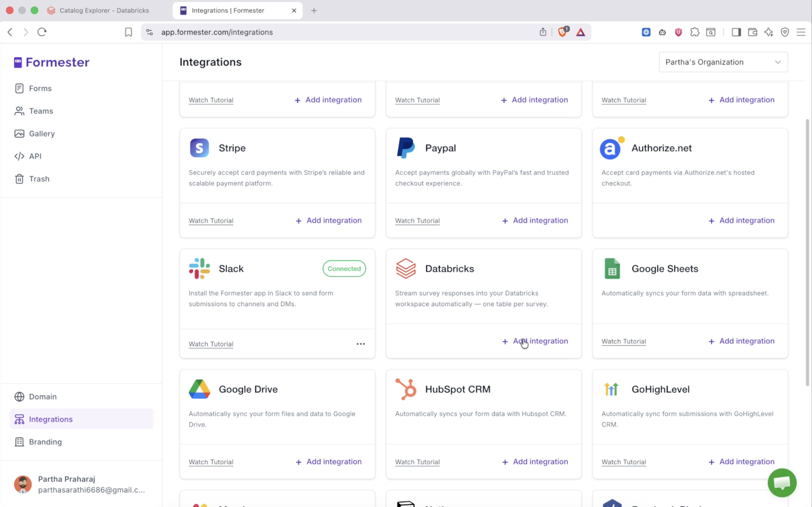The image size is (812, 507).
Task: Reload the page with refresh icon
Action: [42, 32]
